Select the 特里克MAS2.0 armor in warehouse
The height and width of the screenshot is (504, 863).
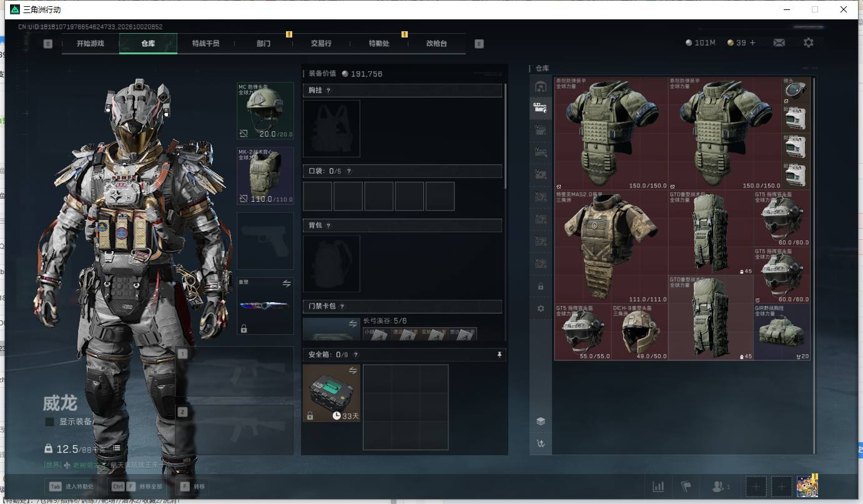click(x=611, y=247)
